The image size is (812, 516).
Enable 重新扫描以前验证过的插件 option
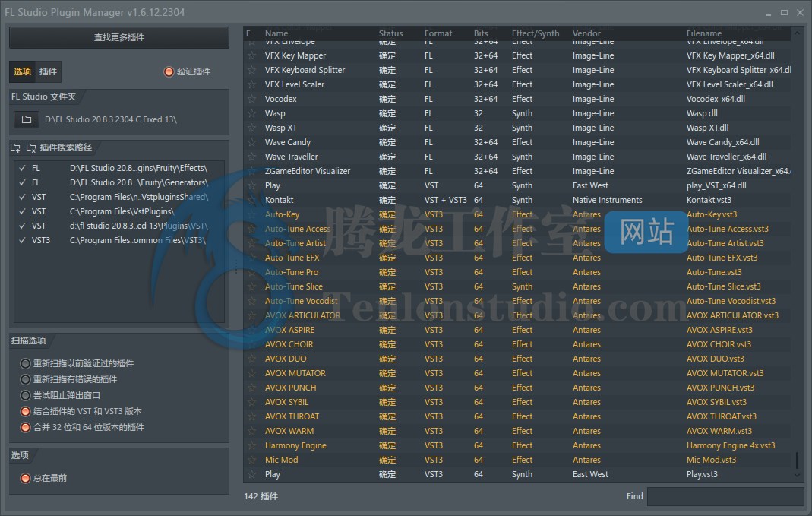point(25,363)
